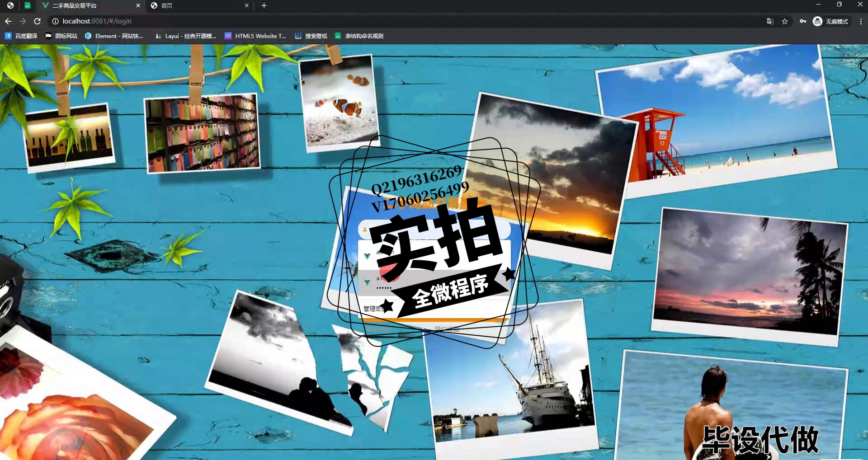Open the 搜索壁纸 bookmark

point(311,36)
